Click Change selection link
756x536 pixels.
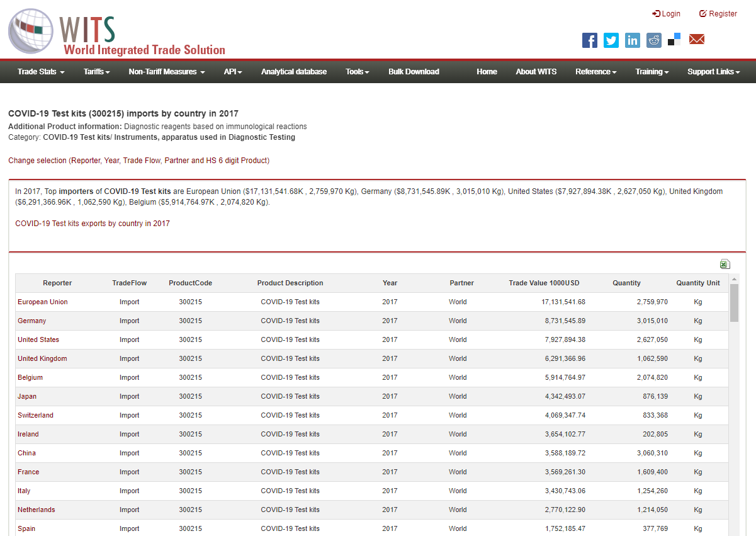(139, 161)
